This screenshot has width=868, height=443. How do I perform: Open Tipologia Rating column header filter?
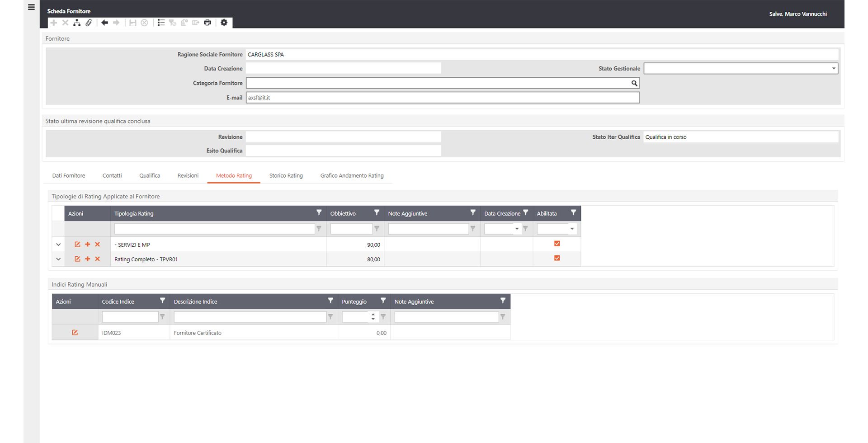(319, 213)
